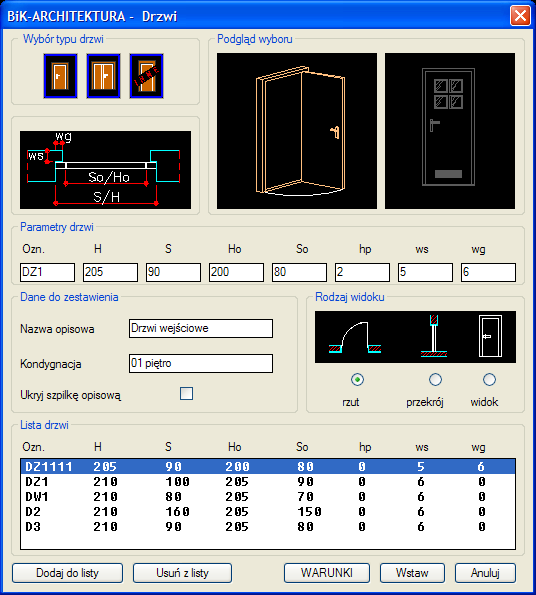Select the double-leaf door type icon
This screenshot has height=595, width=536.
[103, 76]
